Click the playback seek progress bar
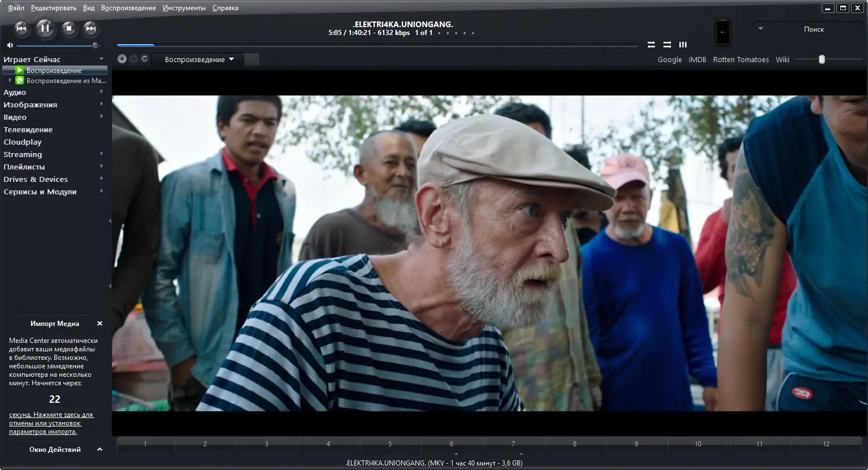868x470 pixels. [x=377, y=45]
